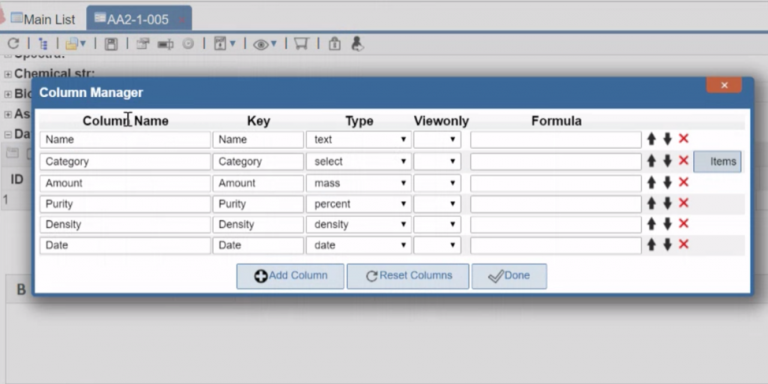Screen dimensions: 768x384
Task: Open the Type dropdown showing density
Action: [x=359, y=224]
